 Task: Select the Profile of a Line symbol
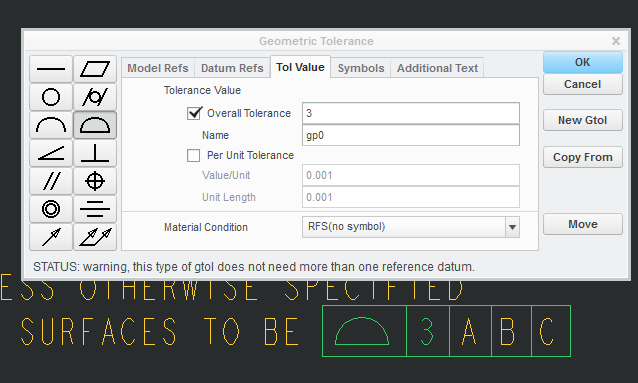(x=51, y=125)
